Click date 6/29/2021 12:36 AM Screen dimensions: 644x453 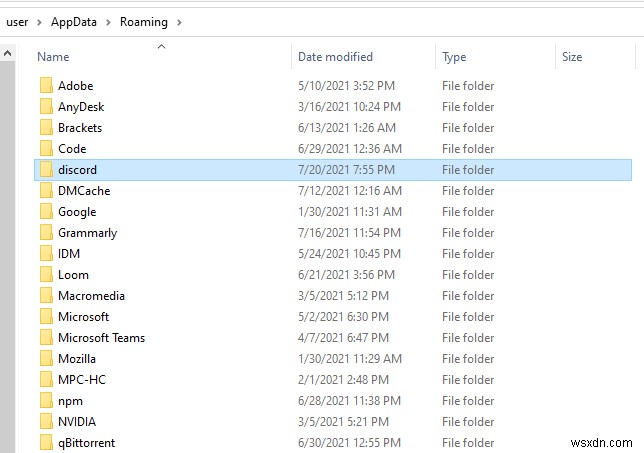point(350,148)
